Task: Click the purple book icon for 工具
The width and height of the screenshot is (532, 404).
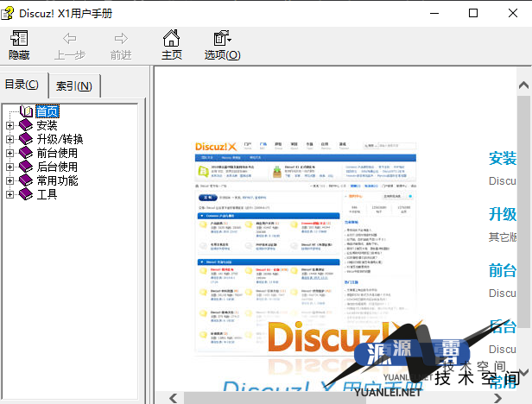Action: (x=26, y=194)
